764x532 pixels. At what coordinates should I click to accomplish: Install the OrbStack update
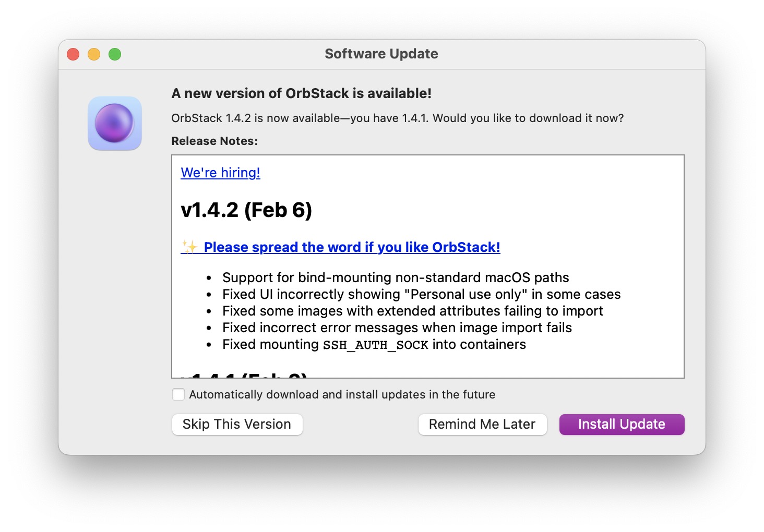622,424
